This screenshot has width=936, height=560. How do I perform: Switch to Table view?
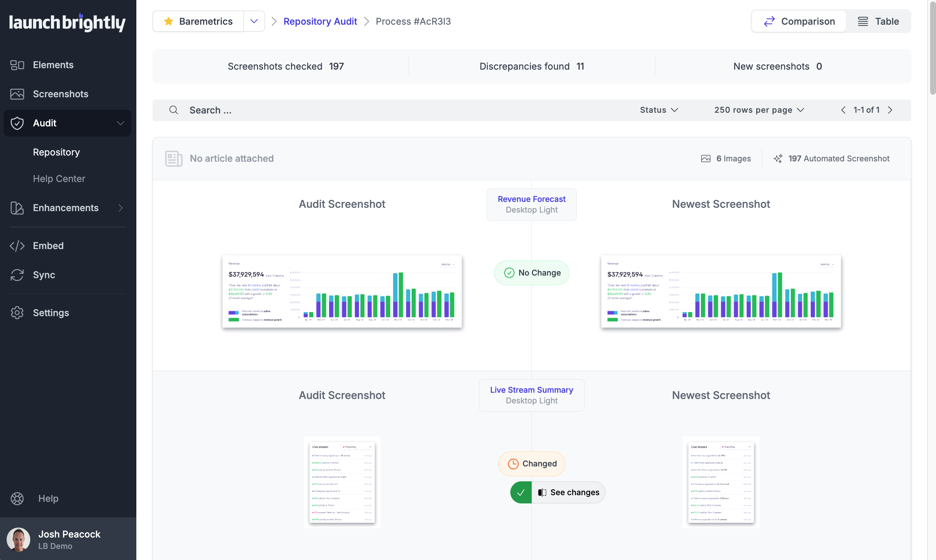878,21
